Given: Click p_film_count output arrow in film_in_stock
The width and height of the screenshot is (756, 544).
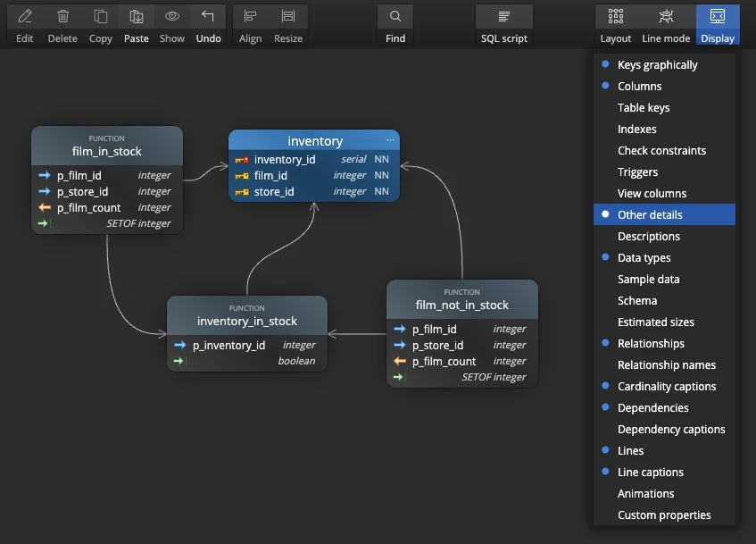Looking at the screenshot, I should click(45, 207).
